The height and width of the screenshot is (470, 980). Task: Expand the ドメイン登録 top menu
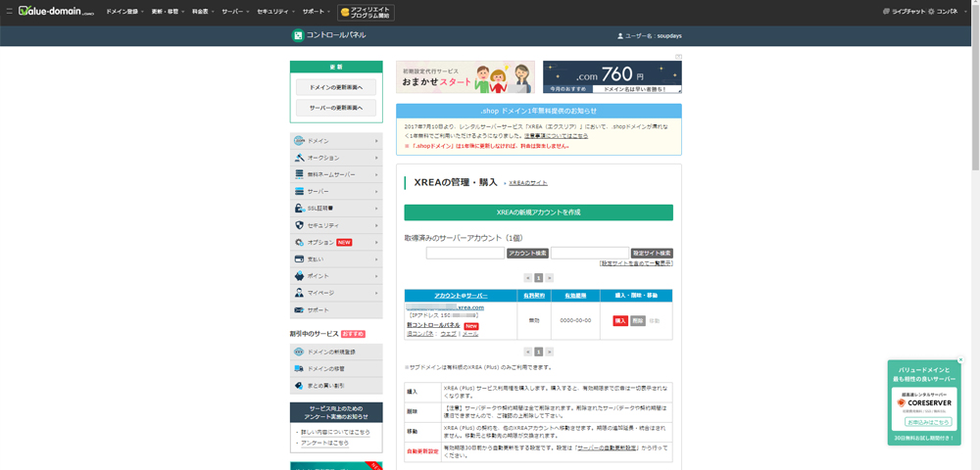[124, 12]
